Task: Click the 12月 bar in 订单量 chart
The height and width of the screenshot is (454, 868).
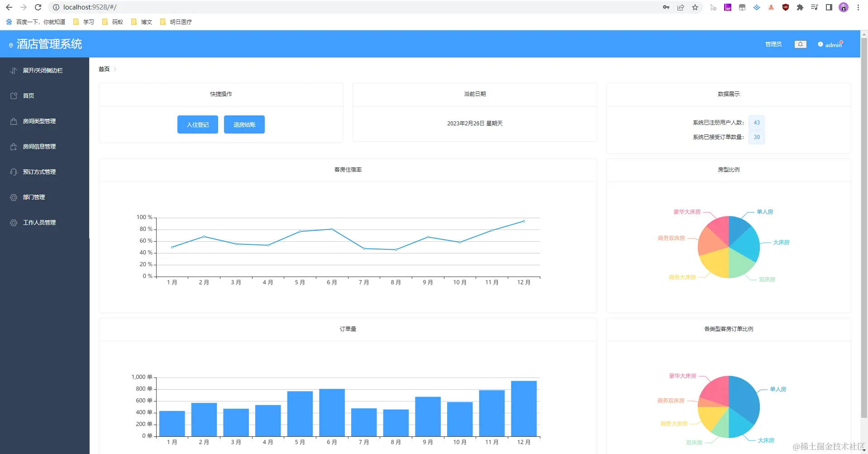Action: tap(524, 409)
